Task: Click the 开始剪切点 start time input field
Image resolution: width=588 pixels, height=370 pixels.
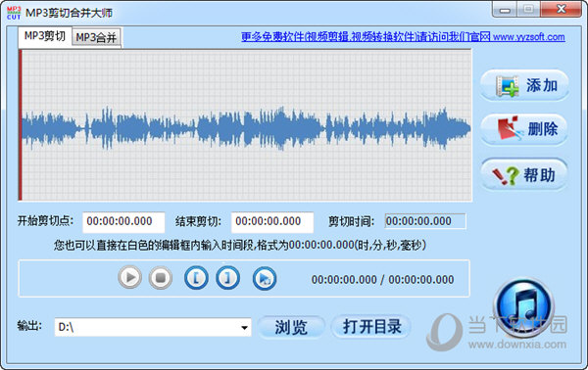Action: 123,221
